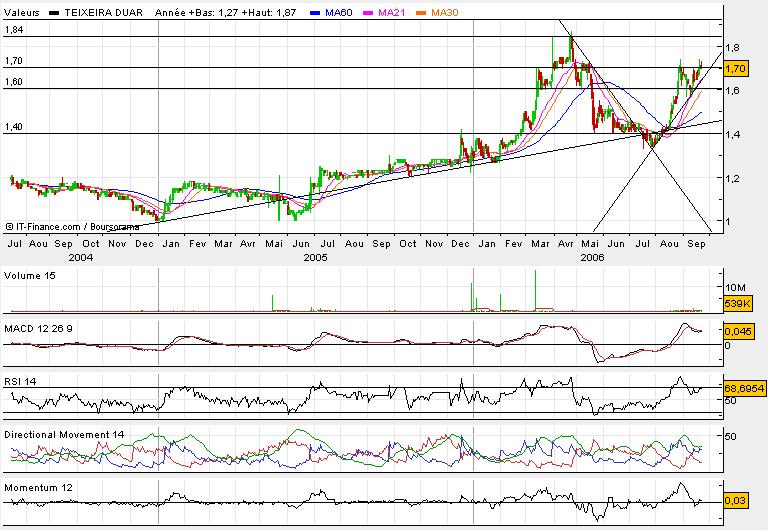Click the 1,8 tick on price axis
This screenshot has width=768, height=531.
tap(733, 48)
